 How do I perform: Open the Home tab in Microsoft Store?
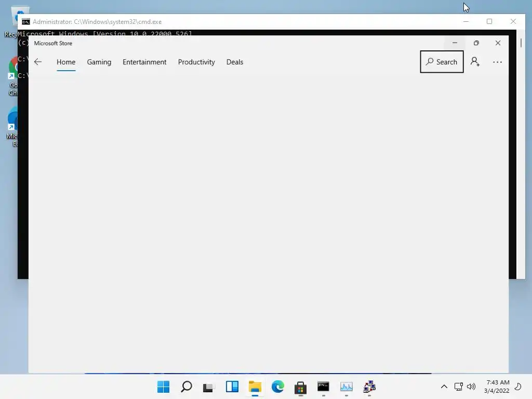pyautogui.click(x=66, y=62)
